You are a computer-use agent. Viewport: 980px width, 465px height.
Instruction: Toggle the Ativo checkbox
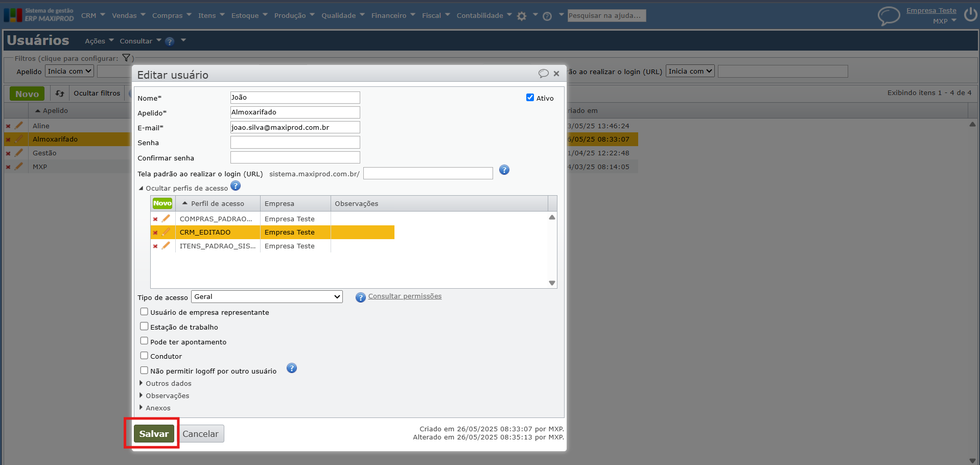(x=530, y=98)
